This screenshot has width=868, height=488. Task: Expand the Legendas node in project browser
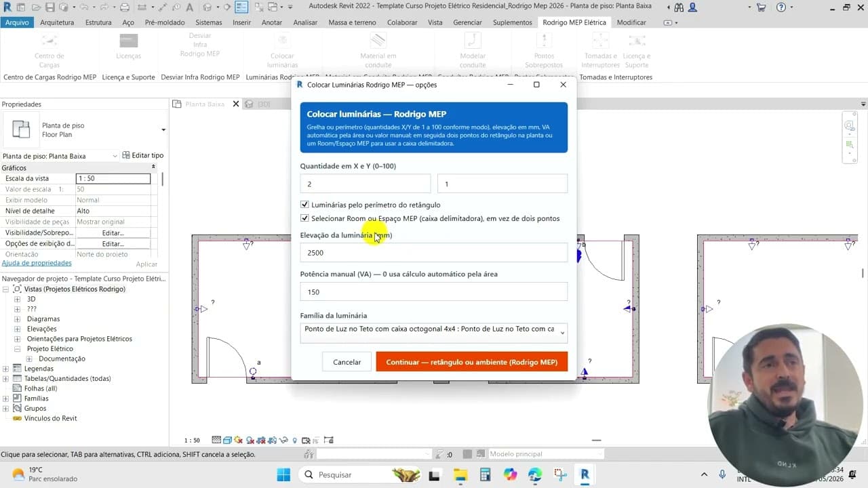pos(6,369)
